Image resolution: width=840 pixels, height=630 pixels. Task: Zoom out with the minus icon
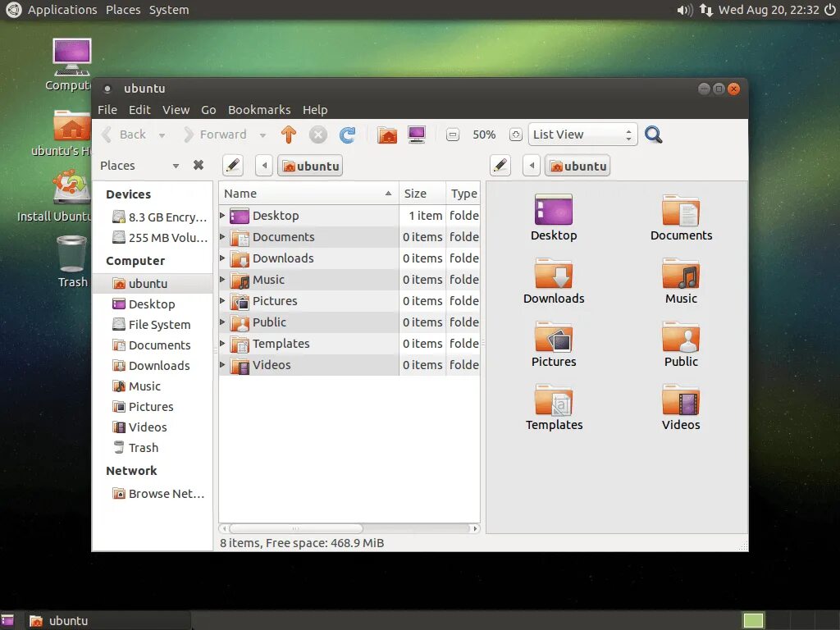[x=453, y=135]
